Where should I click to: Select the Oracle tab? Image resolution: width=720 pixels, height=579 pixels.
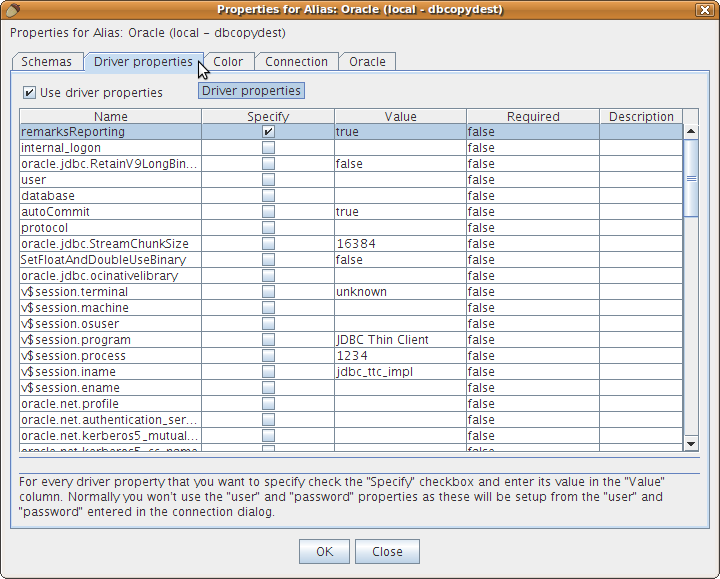click(x=367, y=62)
